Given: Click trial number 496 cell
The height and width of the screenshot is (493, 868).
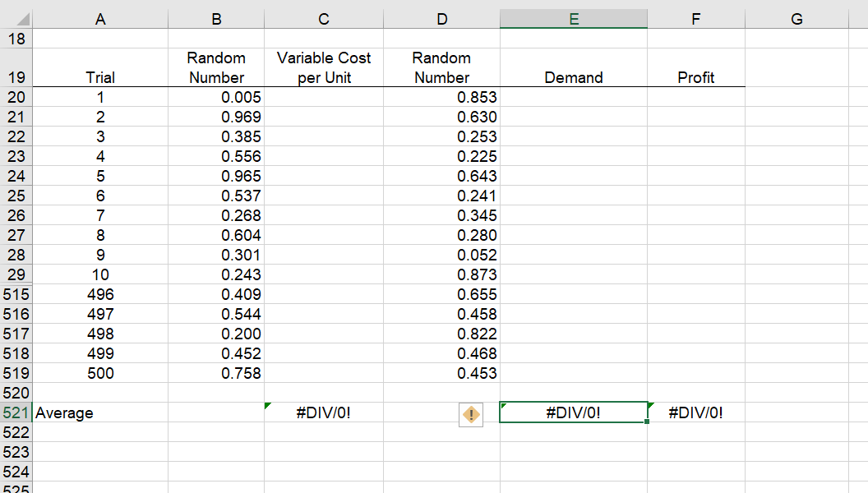Looking at the screenshot, I should tap(100, 294).
